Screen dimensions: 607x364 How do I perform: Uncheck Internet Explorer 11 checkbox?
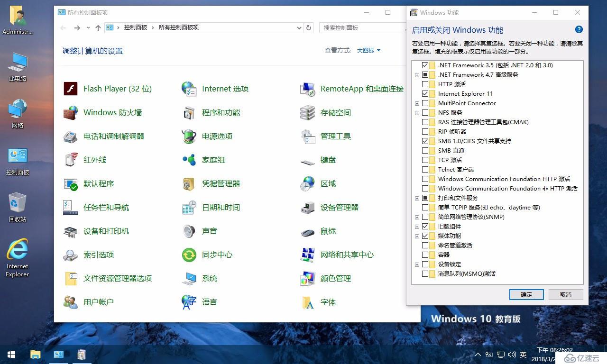click(425, 93)
